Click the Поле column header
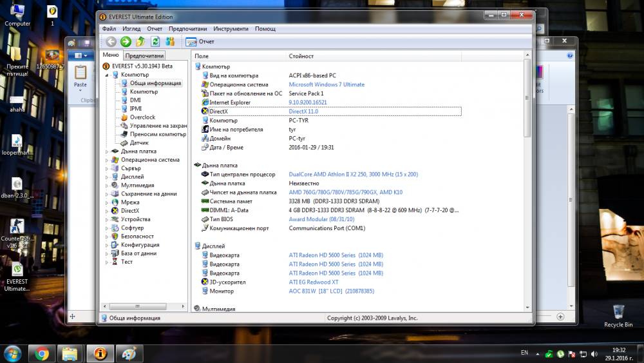The image size is (644, 363). coord(239,56)
